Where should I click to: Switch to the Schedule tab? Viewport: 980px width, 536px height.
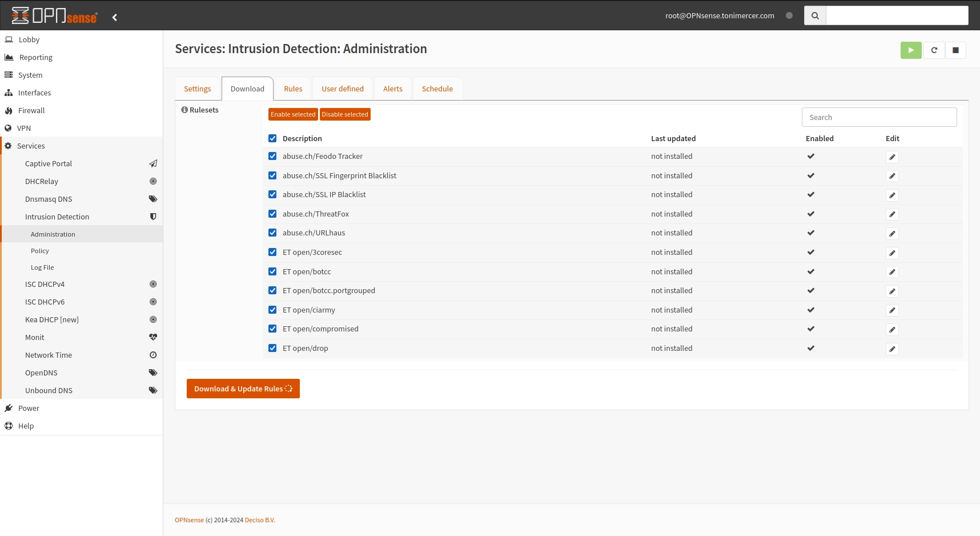[437, 89]
